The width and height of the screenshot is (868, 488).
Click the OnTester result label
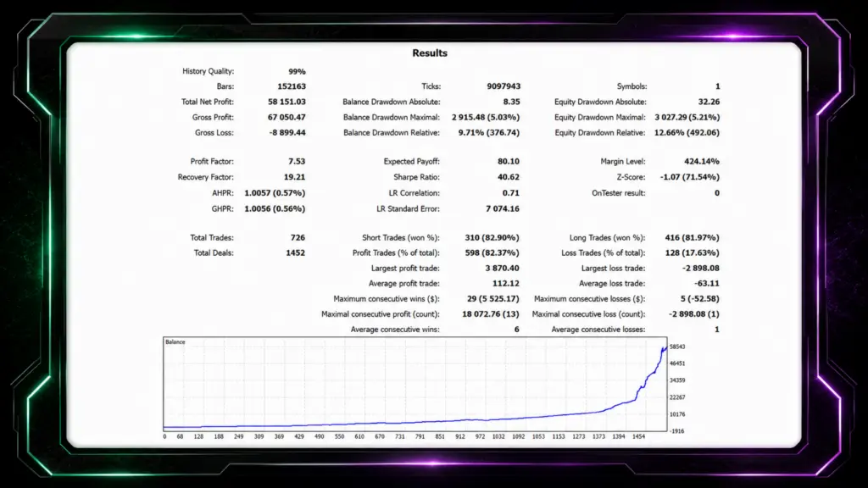point(618,193)
